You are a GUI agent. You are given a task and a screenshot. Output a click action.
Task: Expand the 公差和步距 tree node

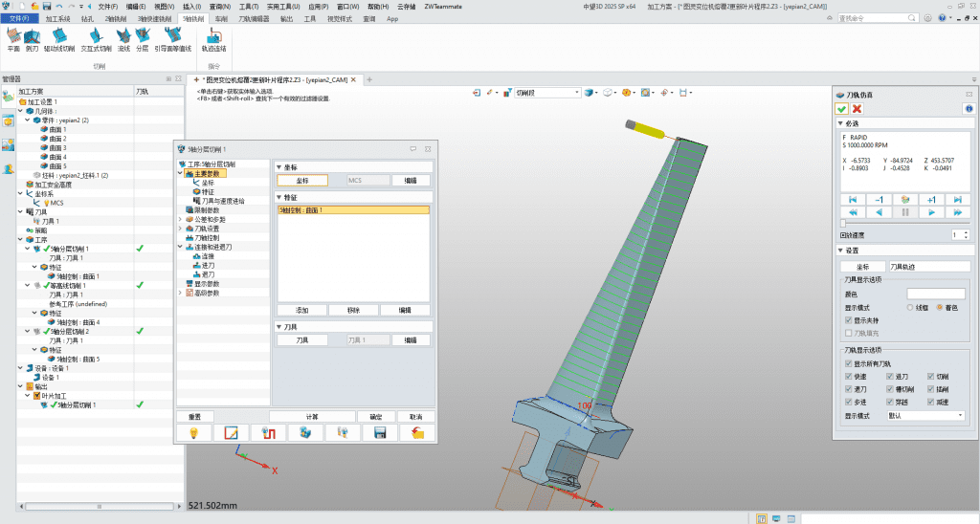180,219
